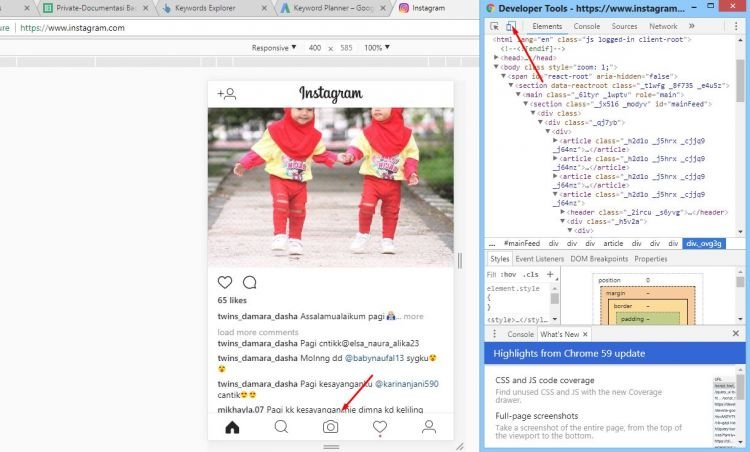Image resolution: width=750 pixels, height=452 pixels.
Task: Open the drawer three-dot menu icon
Action: pos(495,334)
